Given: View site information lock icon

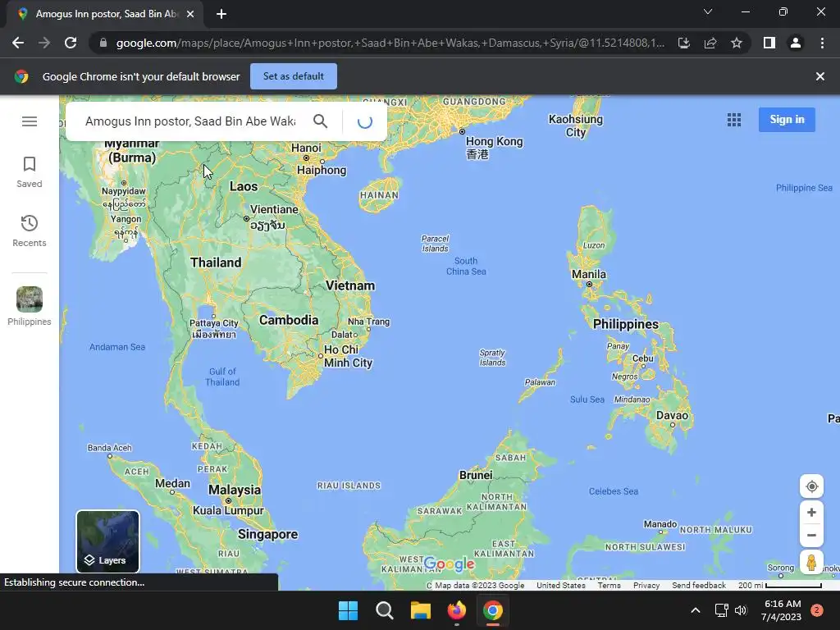Looking at the screenshot, I should [x=103, y=43].
